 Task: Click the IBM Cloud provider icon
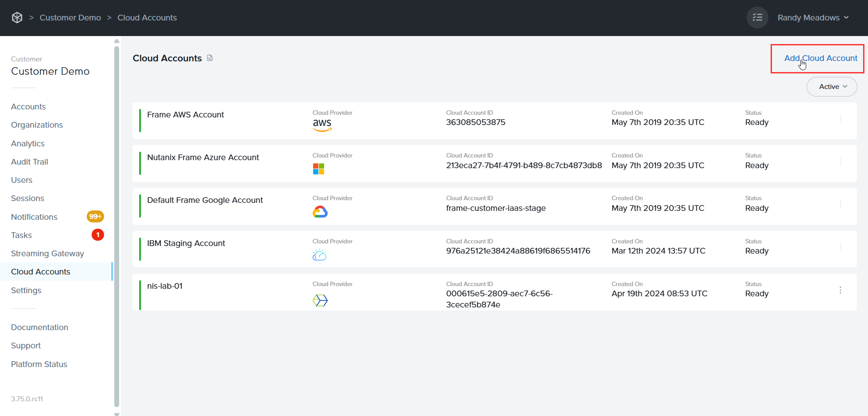tap(319, 254)
